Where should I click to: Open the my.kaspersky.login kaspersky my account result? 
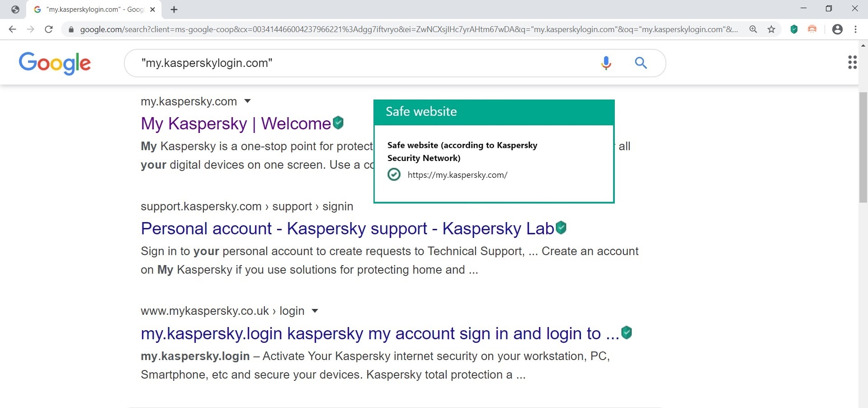click(380, 333)
